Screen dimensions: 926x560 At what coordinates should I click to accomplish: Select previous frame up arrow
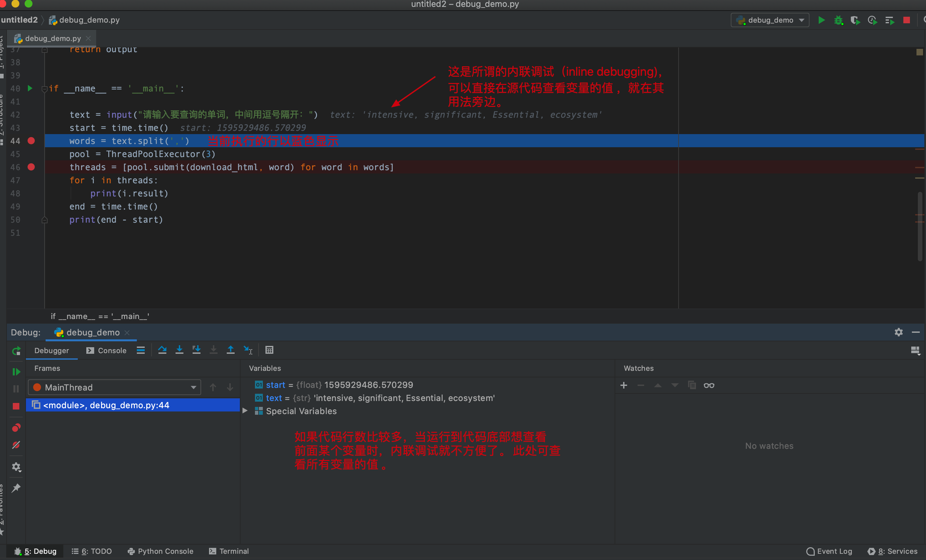pos(213,387)
